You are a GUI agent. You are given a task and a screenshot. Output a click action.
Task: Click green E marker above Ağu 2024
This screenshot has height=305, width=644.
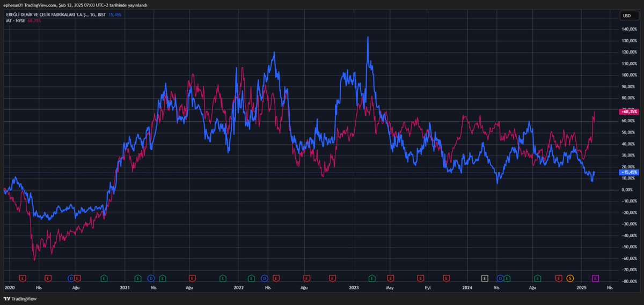(x=537, y=278)
